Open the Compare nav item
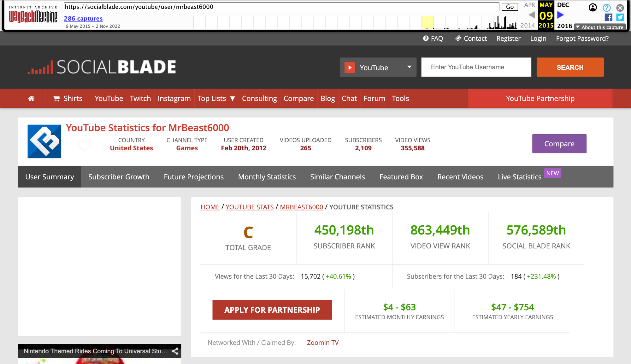 [299, 99]
